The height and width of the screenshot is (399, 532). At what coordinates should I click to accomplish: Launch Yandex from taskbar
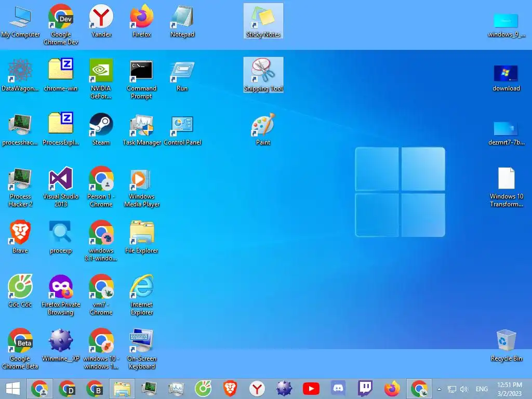click(257, 389)
